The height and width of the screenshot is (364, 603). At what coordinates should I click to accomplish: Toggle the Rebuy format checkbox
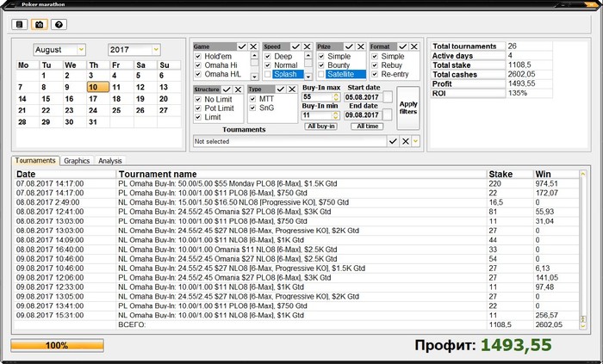point(375,65)
